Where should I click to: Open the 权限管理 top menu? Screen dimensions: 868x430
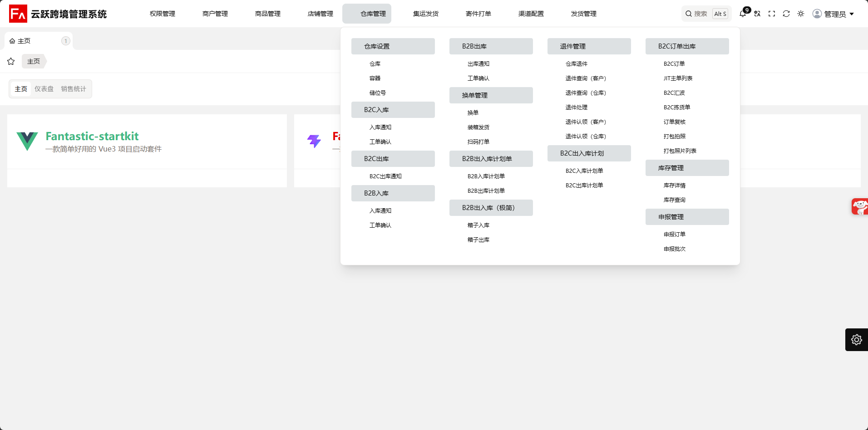point(163,14)
